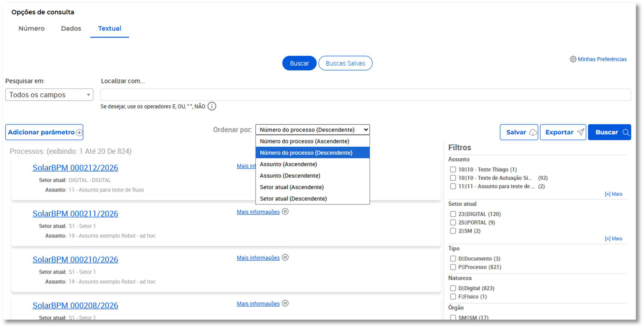The width and height of the screenshot is (644, 328).
Task: Click the Localizar com search text field
Action: (x=366, y=95)
